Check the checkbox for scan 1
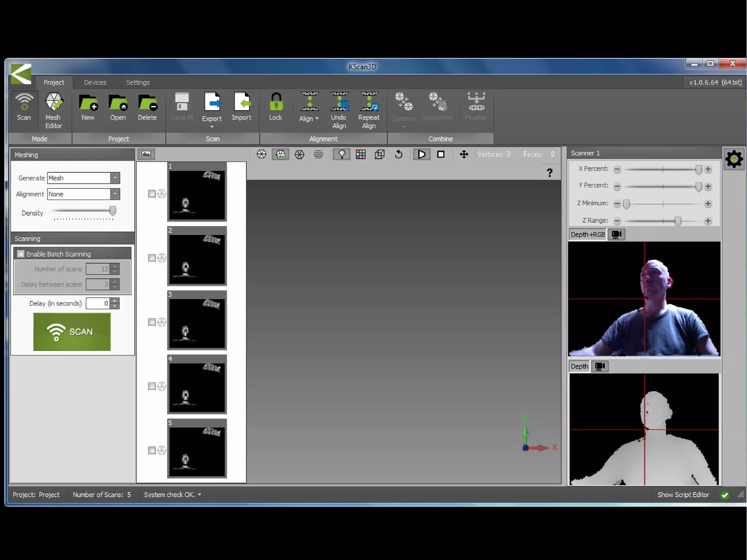The height and width of the screenshot is (560, 747). (x=152, y=194)
